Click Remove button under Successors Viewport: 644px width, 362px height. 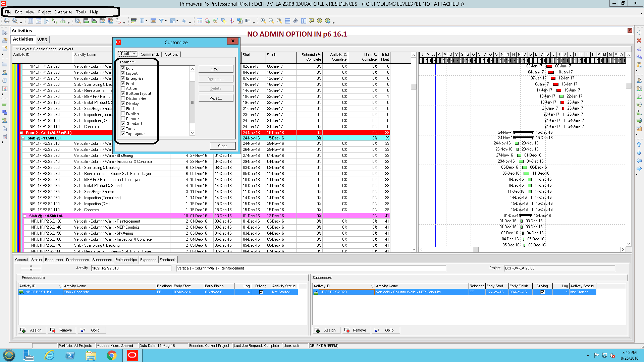click(356, 330)
